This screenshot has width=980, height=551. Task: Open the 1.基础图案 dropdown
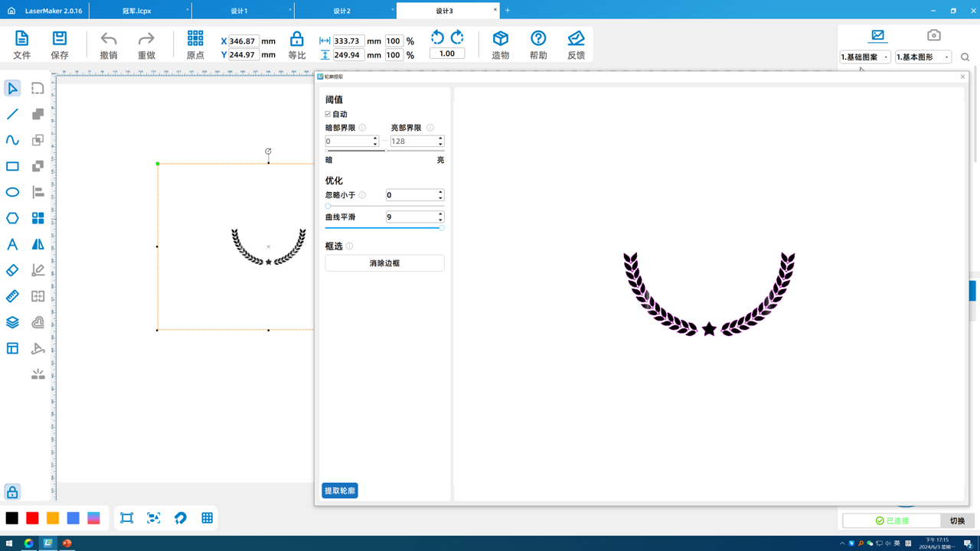coord(865,57)
